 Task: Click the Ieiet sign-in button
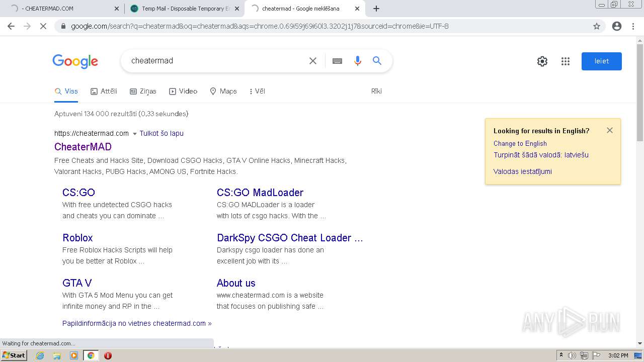(x=602, y=61)
